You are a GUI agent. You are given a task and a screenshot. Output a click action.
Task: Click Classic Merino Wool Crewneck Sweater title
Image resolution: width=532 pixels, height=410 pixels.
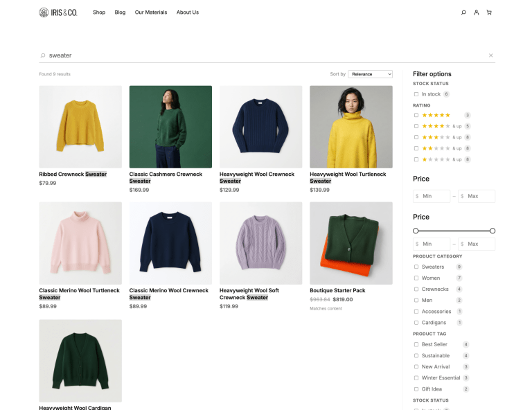point(169,294)
